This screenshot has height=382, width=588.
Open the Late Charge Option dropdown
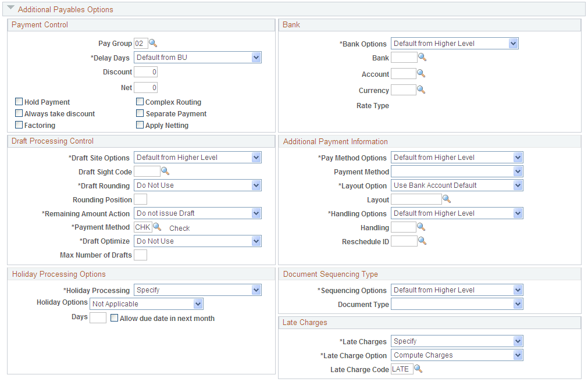[519, 355]
